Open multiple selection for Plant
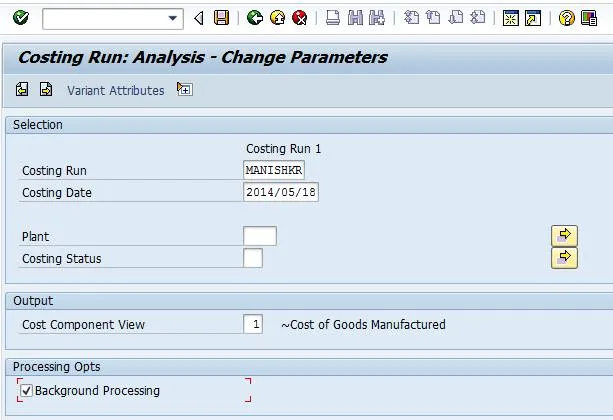The image size is (613, 420). coord(564,236)
